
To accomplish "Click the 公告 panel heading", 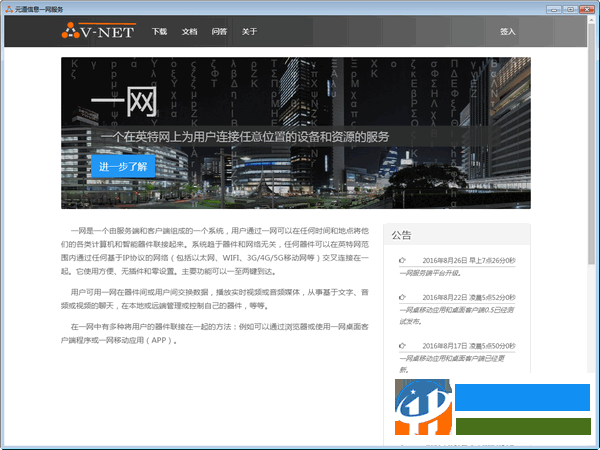I will tap(401, 235).
